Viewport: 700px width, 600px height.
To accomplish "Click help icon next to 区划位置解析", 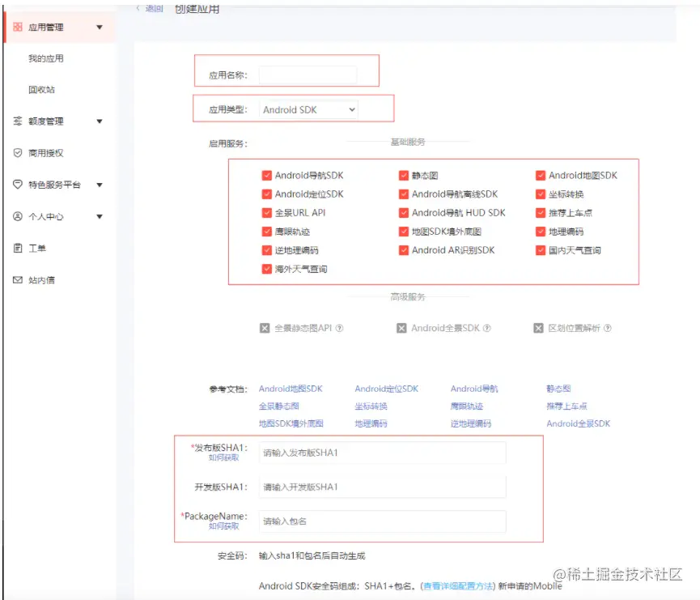I will (608, 328).
